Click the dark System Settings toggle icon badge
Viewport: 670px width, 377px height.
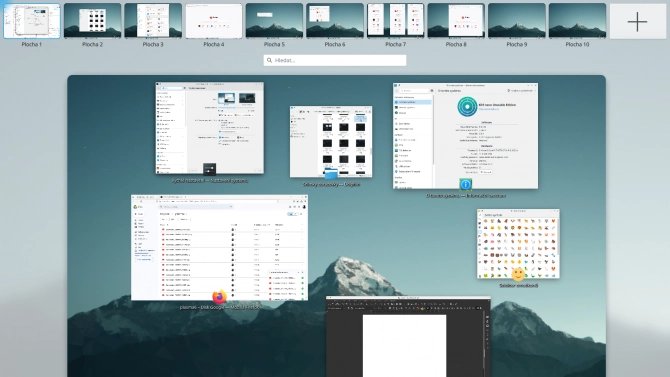tap(209, 169)
